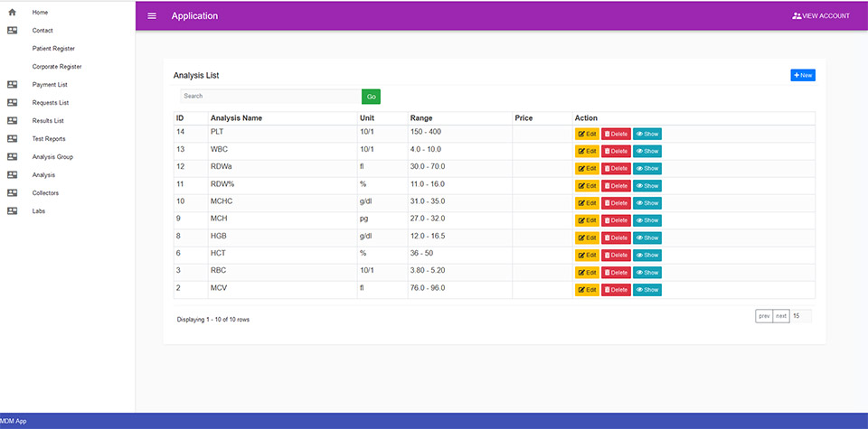Go to next page of results
Image resolution: width=868 pixels, height=429 pixels.
pyautogui.click(x=781, y=316)
